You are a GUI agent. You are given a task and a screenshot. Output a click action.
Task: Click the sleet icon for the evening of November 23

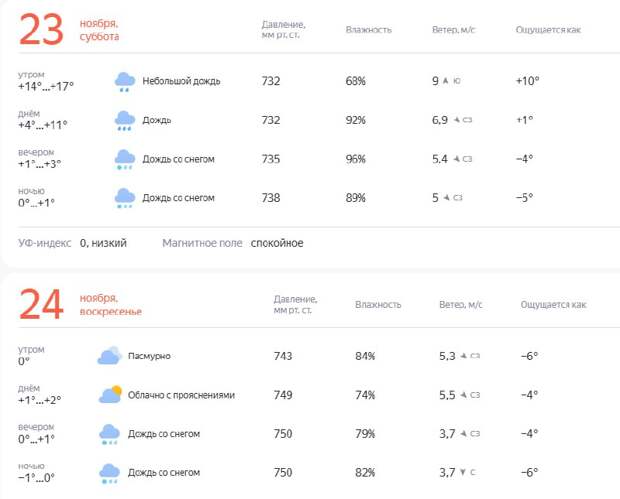click(125, 159)
